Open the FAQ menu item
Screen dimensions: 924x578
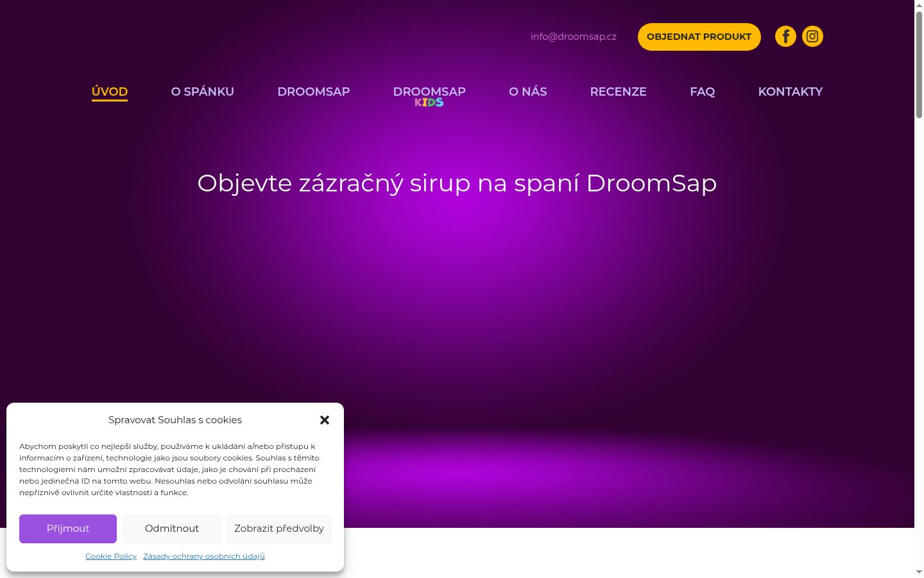point(703,92)
